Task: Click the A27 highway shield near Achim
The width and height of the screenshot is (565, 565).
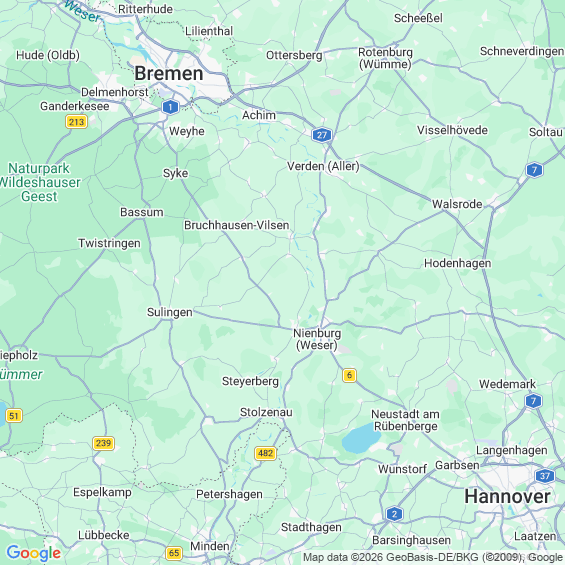Action: [x=322, y=135]
